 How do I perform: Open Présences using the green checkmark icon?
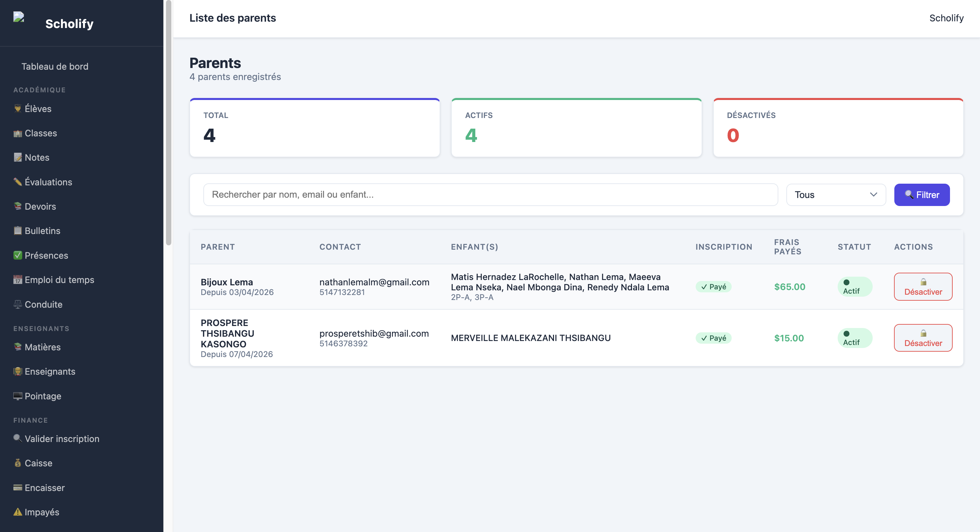click(17, 255)
